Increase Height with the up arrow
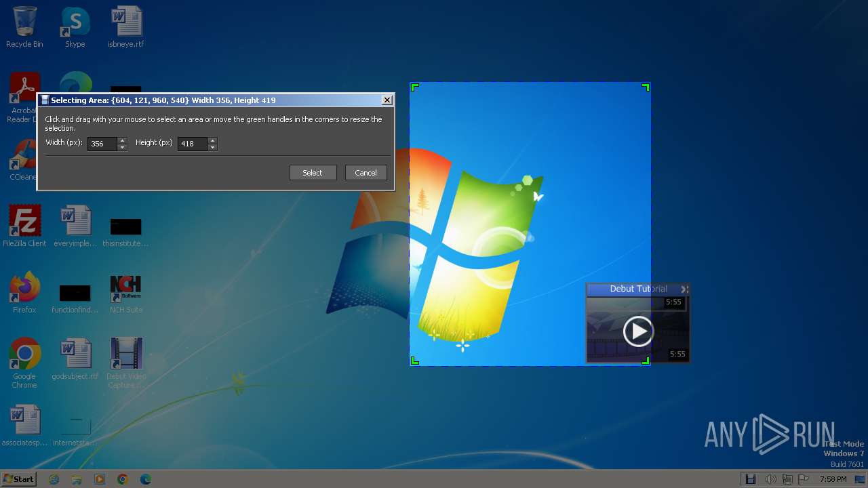Image resolution: width=868 pixels, height=488 pixels. click(x=212, y=140)
